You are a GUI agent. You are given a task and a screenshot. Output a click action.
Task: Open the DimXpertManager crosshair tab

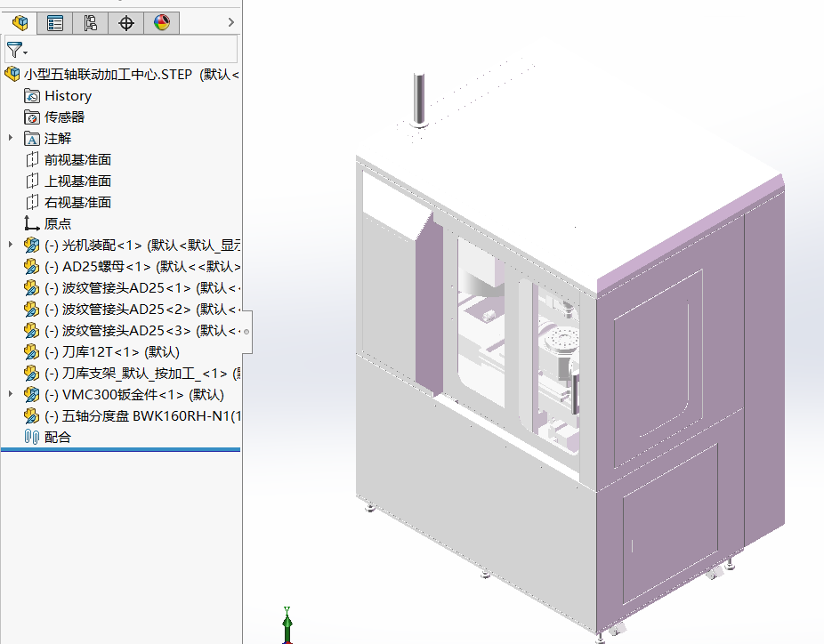125,22
